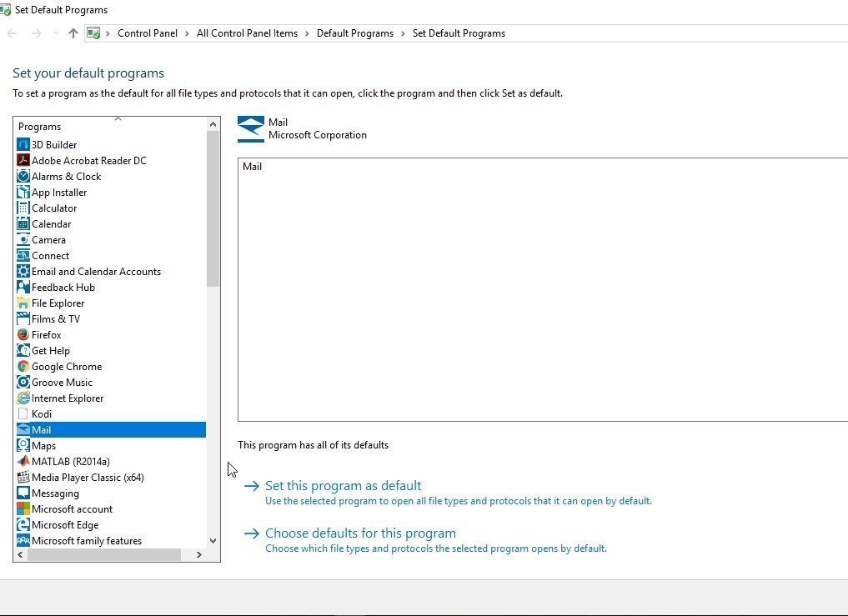848x616 pixels.
Task: Select Internet Explorer text row
Action: pyautogui.click(x=68, y=398)
